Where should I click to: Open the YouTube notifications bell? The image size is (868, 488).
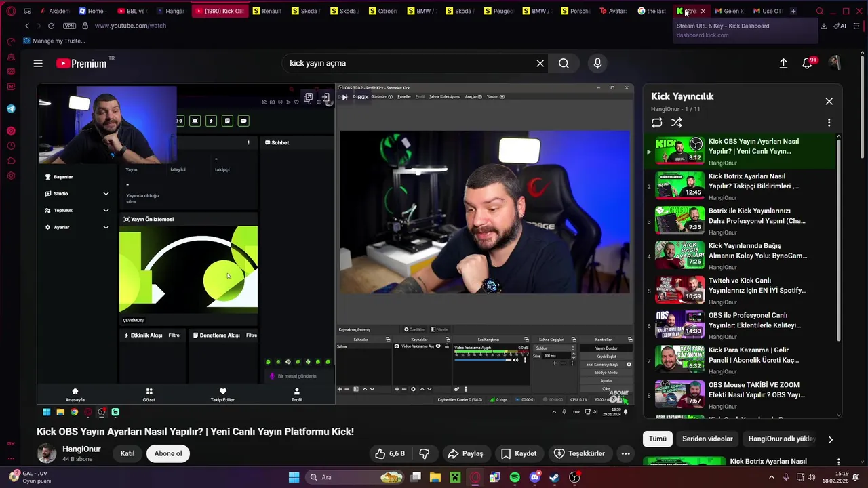(807, 63)
